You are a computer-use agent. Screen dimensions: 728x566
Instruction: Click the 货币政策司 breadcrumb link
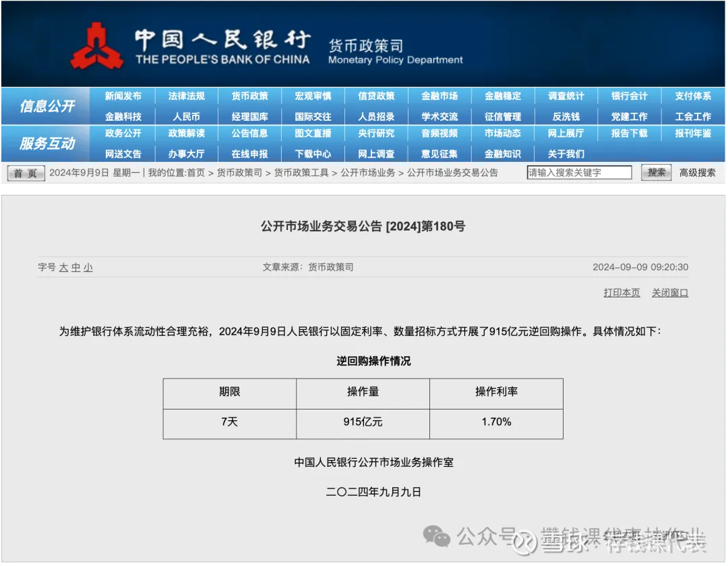[x=242, y=172]
